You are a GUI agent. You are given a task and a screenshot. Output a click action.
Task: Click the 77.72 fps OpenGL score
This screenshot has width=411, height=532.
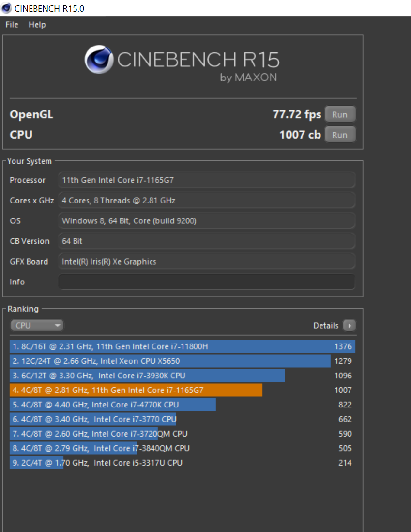coord(297,115)
